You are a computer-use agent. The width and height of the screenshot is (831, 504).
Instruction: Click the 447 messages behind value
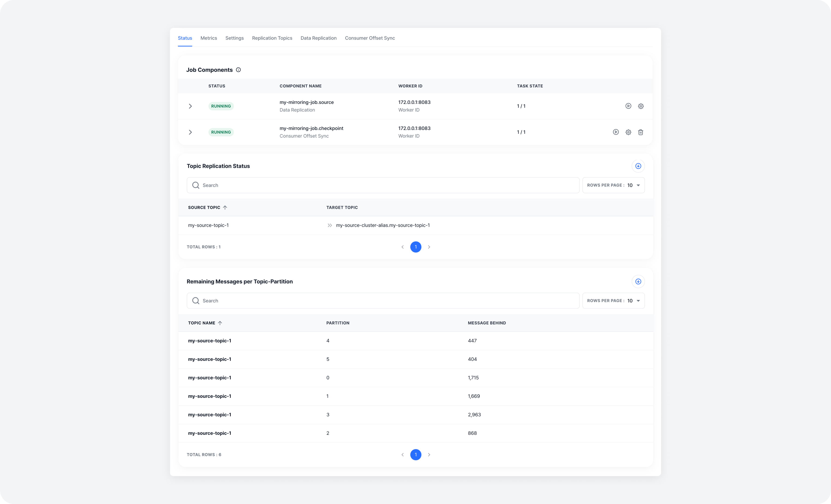tap(472, 341)
